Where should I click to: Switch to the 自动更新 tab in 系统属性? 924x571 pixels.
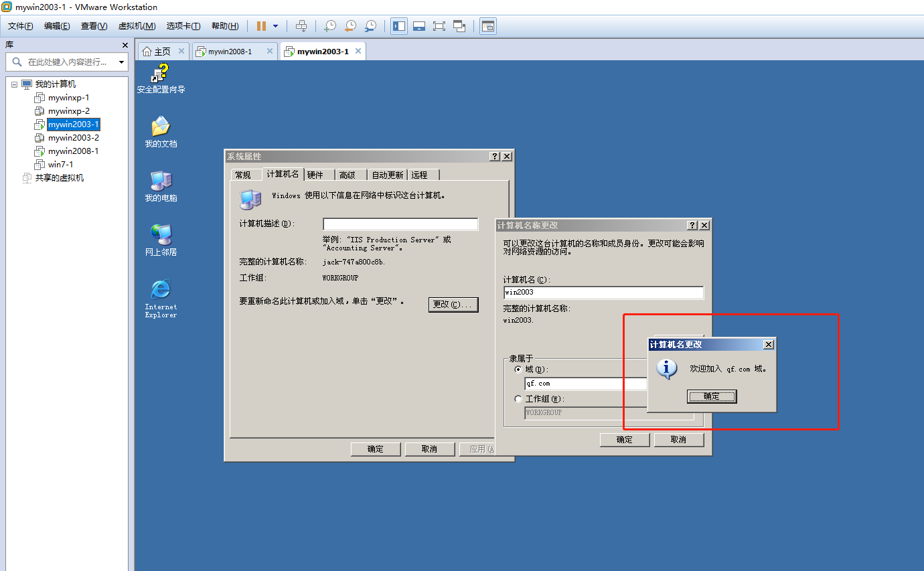click(388, 175)
